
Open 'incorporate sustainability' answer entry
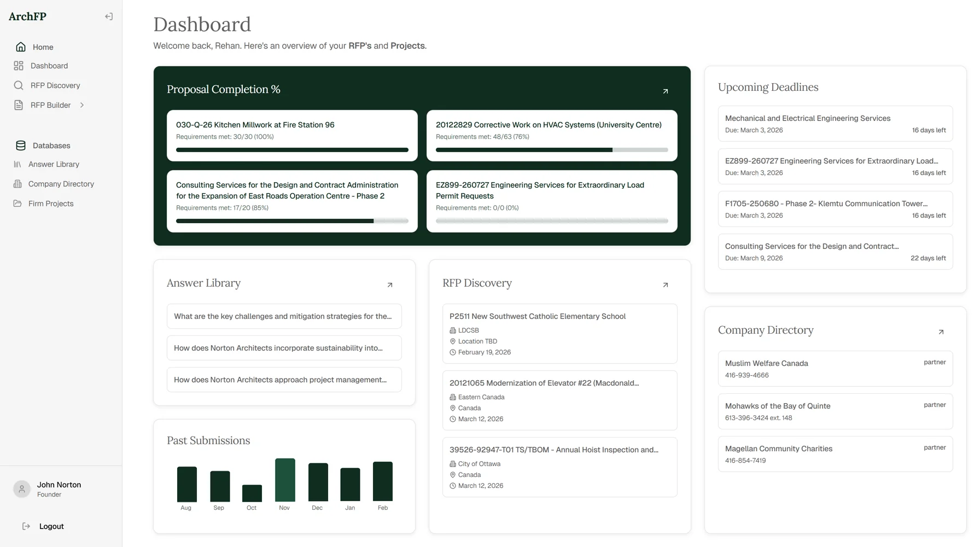tap(284, 348)
